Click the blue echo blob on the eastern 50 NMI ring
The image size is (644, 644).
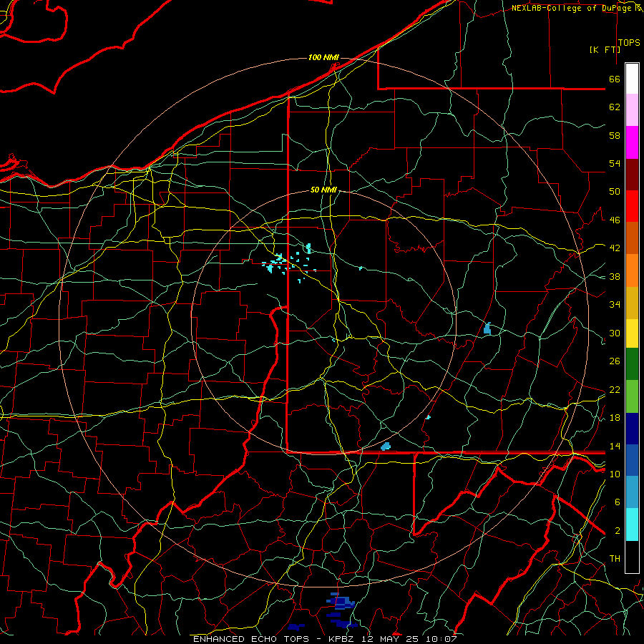487,328
